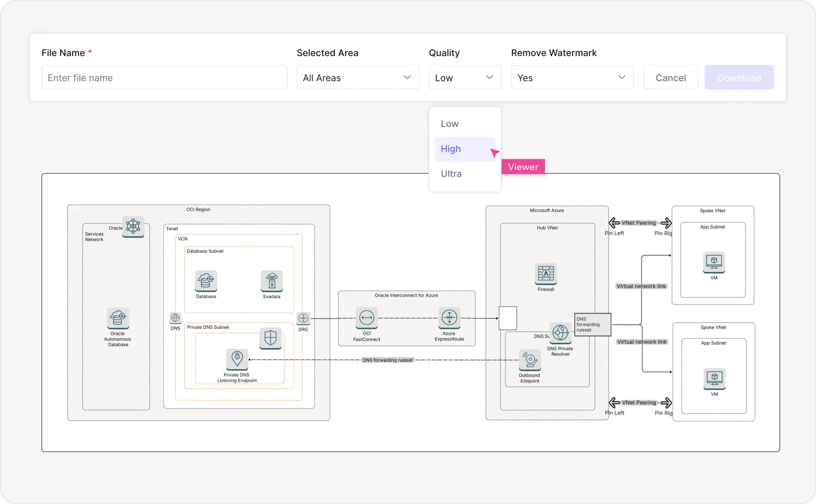Select the DRG gateway icon
This screenshot has width=816, height=504.
pos(303,318)
